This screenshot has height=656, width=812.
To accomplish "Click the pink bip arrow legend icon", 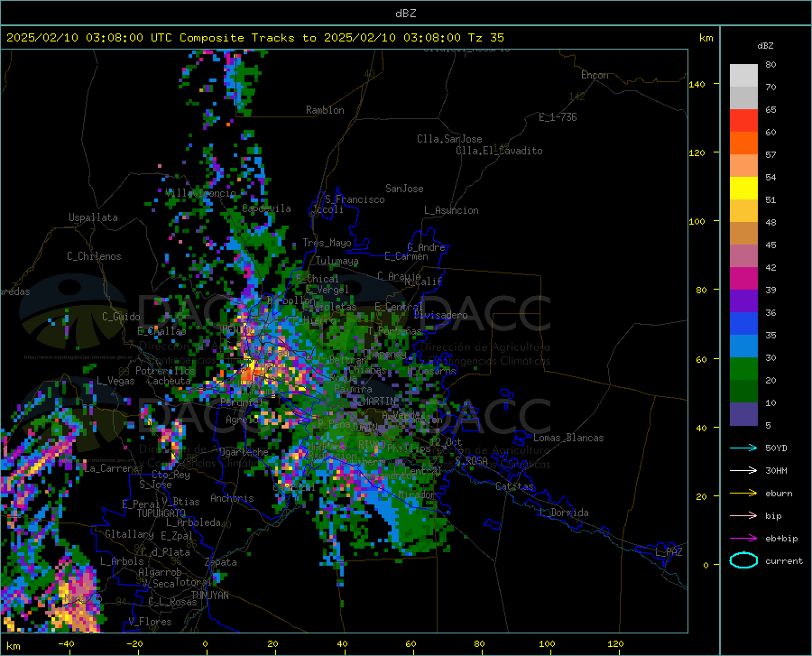I will [743, 516].
